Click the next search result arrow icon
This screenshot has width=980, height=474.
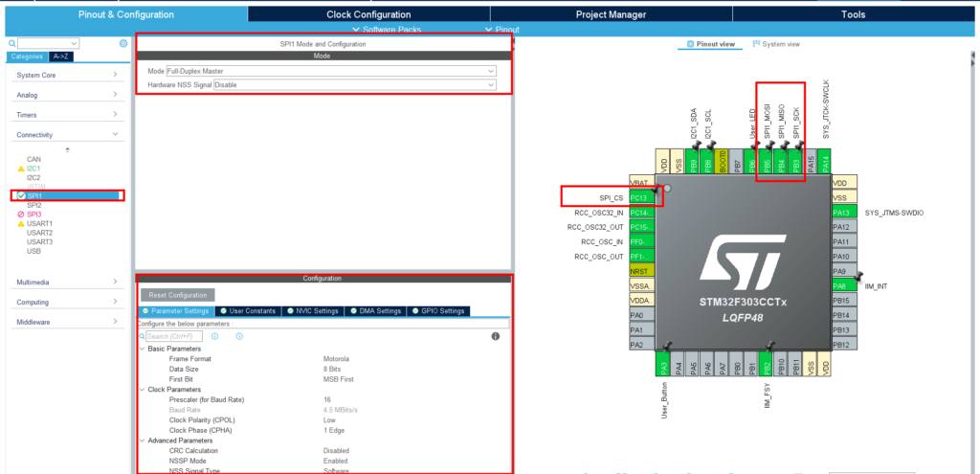tap(239, 336)
